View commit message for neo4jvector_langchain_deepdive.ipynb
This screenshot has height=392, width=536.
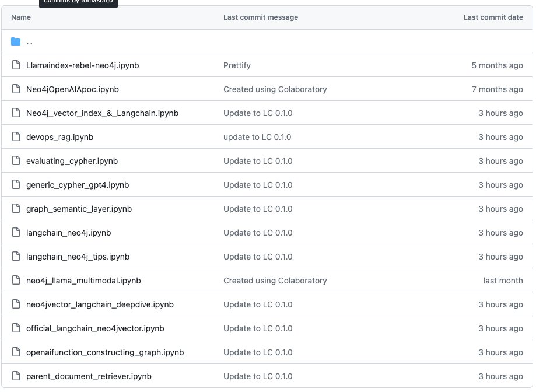[x=258, y=304]
